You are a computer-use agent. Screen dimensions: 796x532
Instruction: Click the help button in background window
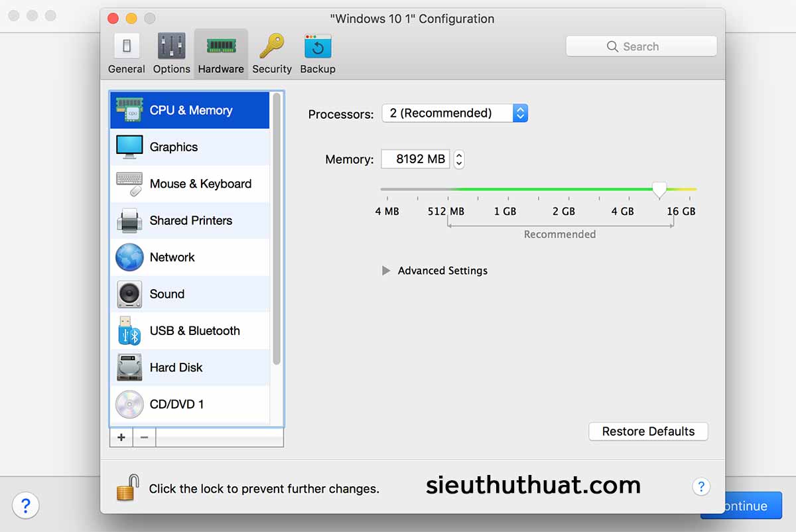tap(26, 505)
